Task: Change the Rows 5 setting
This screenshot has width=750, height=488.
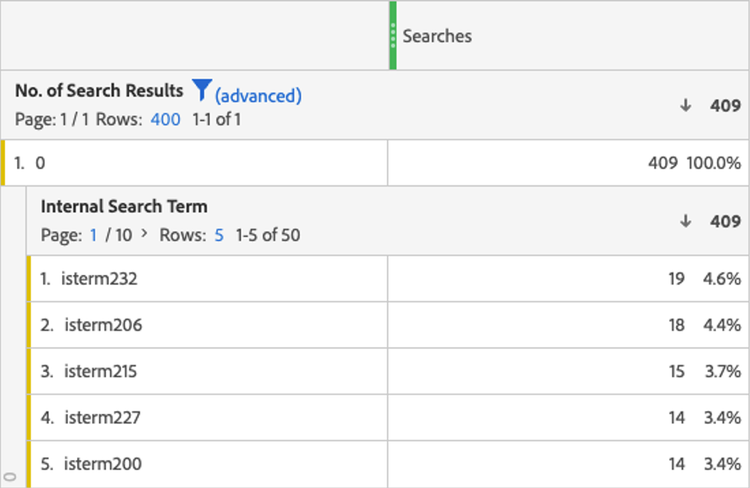Action: [218, 236]
